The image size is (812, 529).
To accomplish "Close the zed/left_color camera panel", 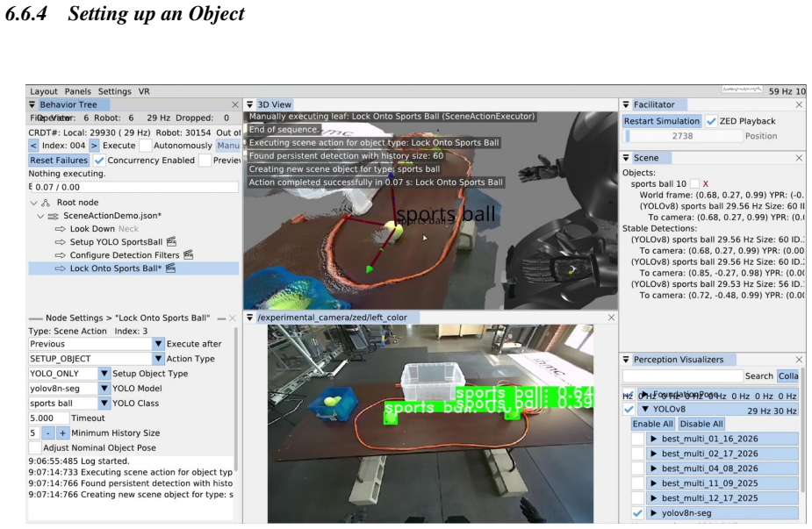I will tap(612, 318).
